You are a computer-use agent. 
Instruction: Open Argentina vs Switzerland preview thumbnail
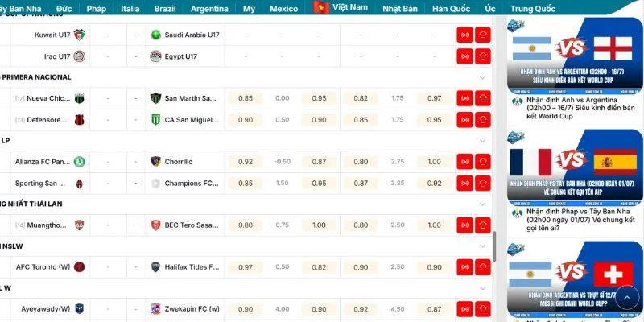coord(575,279)
